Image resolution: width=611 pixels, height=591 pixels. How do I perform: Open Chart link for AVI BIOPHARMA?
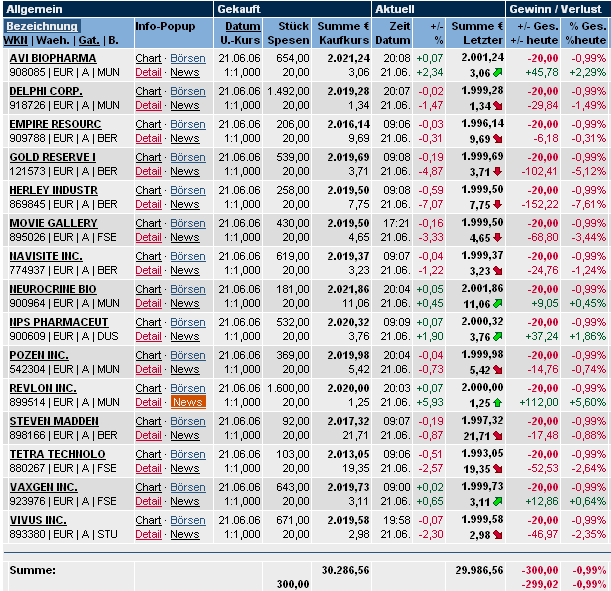point(148,58)
